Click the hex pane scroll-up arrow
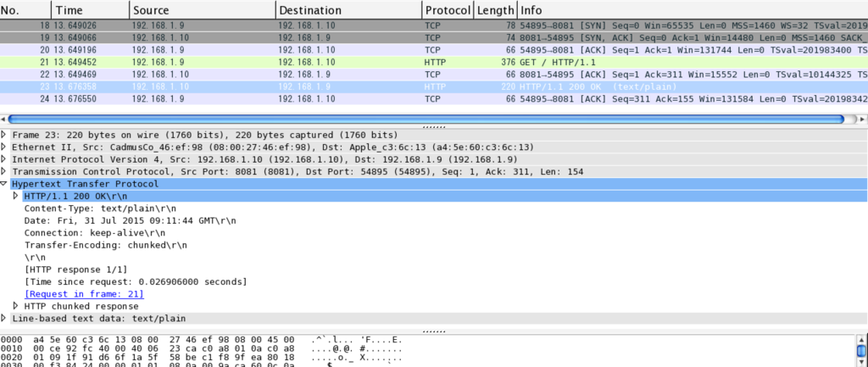This screenshot has height=367, width=868. pyautogui.click(x=862, y=339)
